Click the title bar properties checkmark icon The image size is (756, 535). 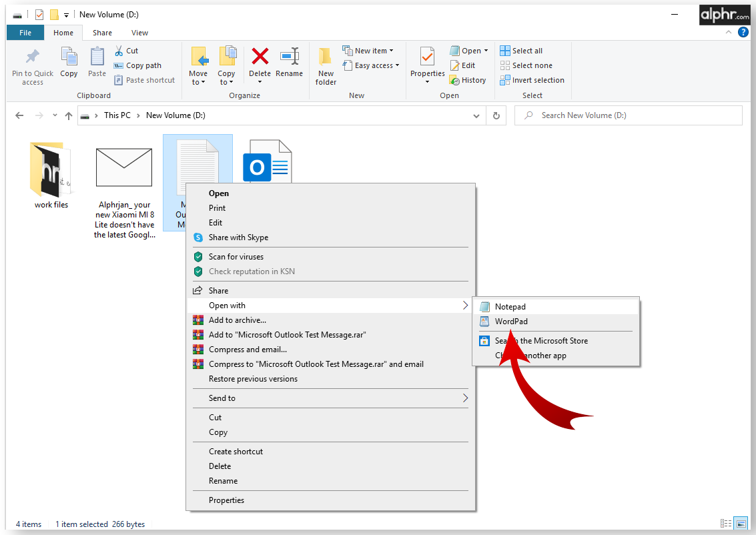pyautogui.click(x=39, y=15)
